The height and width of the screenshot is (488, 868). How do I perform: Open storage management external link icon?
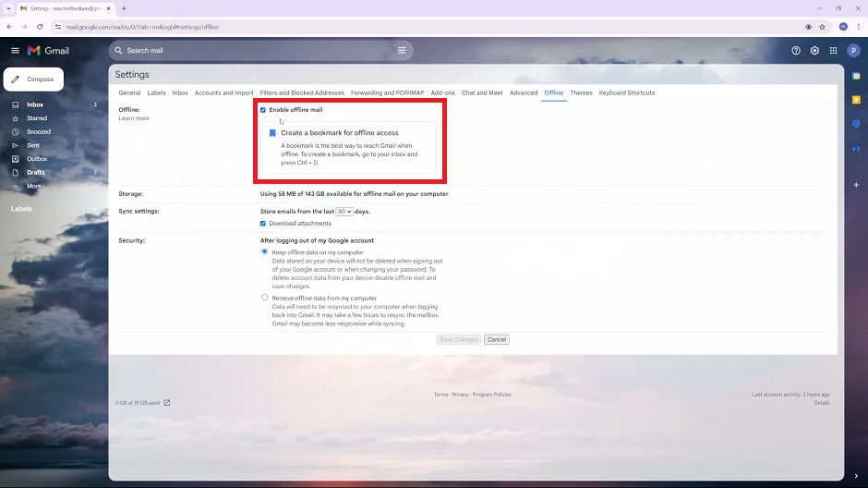coord(166,403)
